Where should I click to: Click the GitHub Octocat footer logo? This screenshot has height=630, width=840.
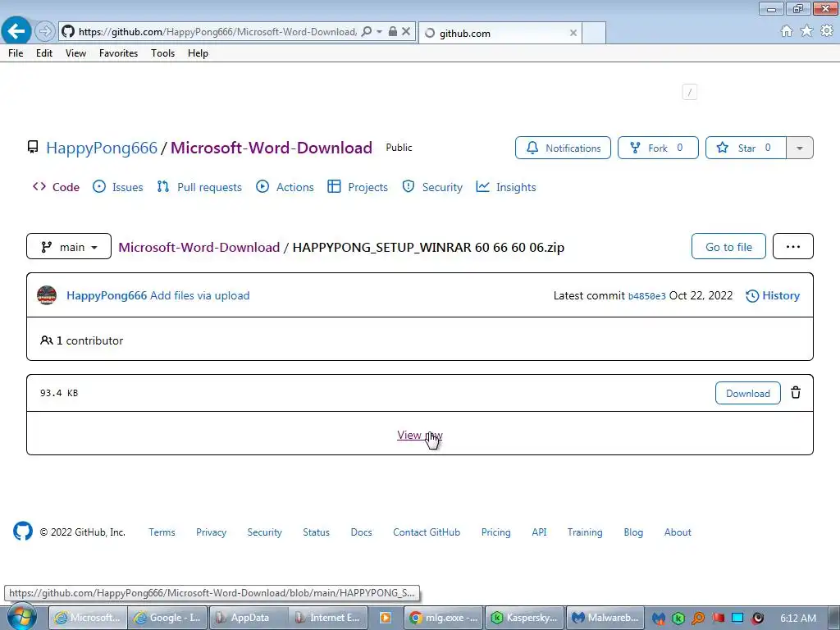(x=23, y=532)
